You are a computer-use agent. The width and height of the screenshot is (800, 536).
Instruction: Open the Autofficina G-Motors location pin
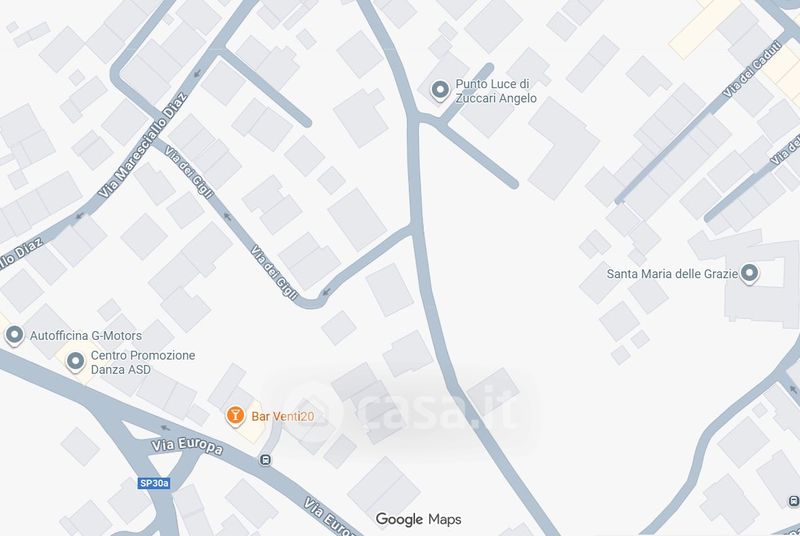[x=14, y=336]
